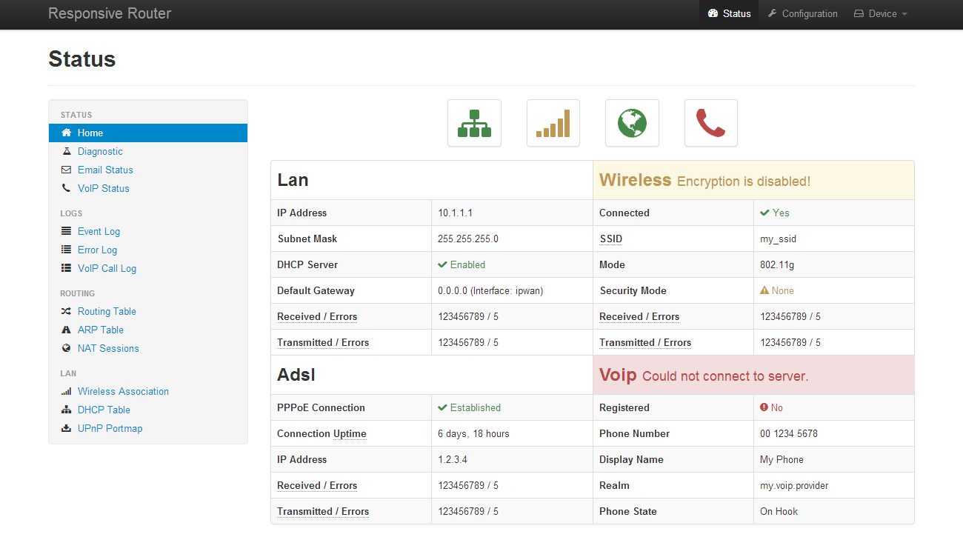Open the Wireless Association link
Viewport: 963px width, 560px height.
pos(123,391)
